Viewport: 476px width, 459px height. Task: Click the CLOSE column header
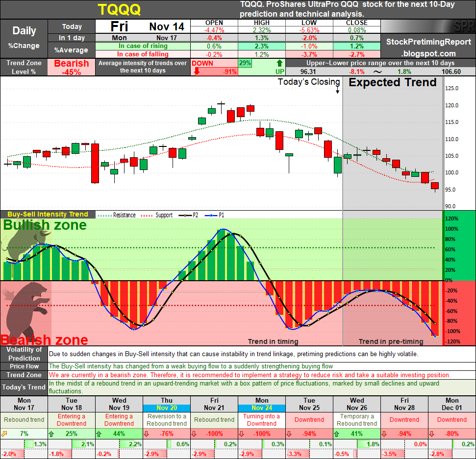point(357,23)
